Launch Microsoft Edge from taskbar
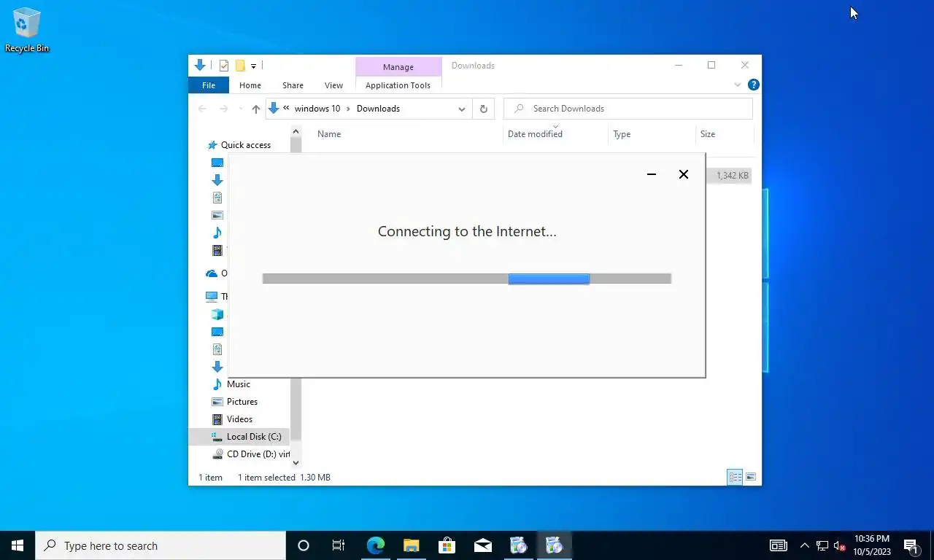Viewport: 934px width, 560px height. click(376, 545)
